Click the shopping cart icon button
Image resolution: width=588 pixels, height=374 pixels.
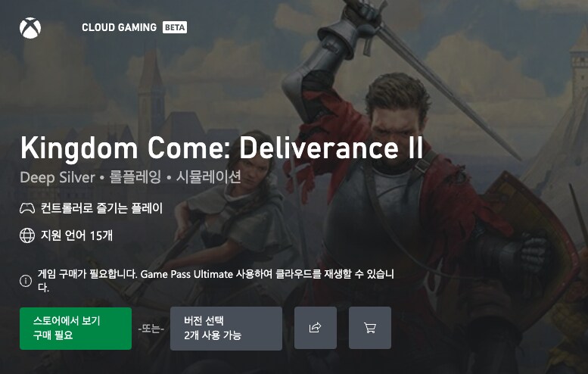tap(370, 328)
